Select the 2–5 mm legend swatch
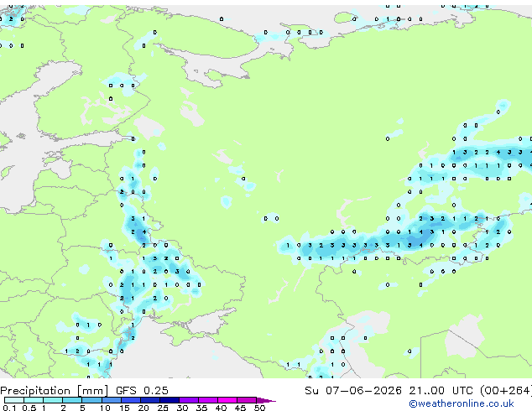 click(x=72, y=400)
